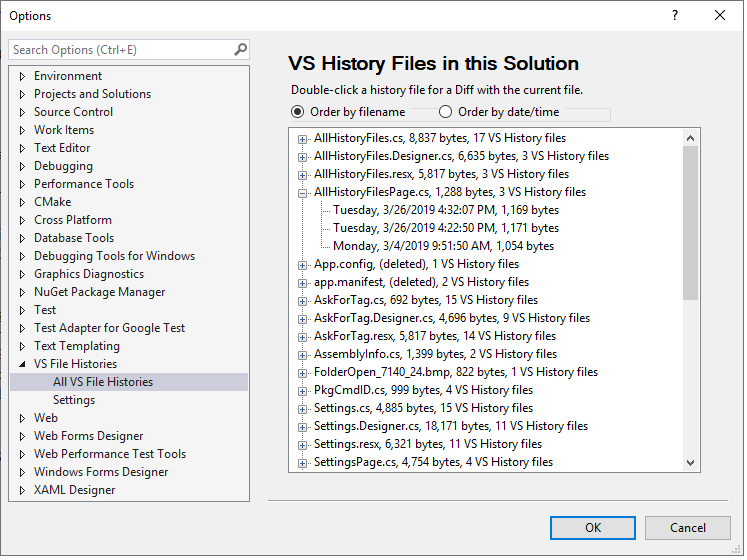Open Text Templating category

point(77,346)
